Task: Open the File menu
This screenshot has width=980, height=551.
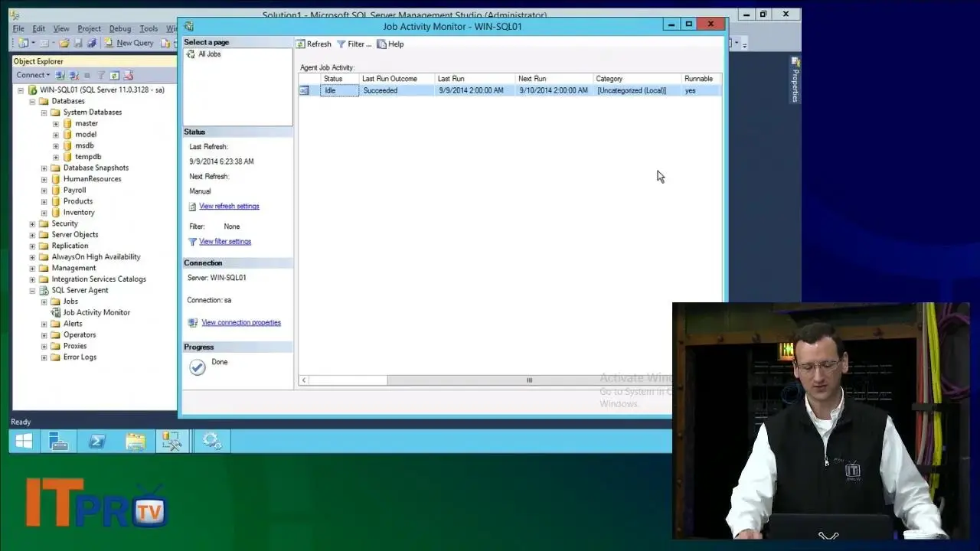Action: [18, 28]
